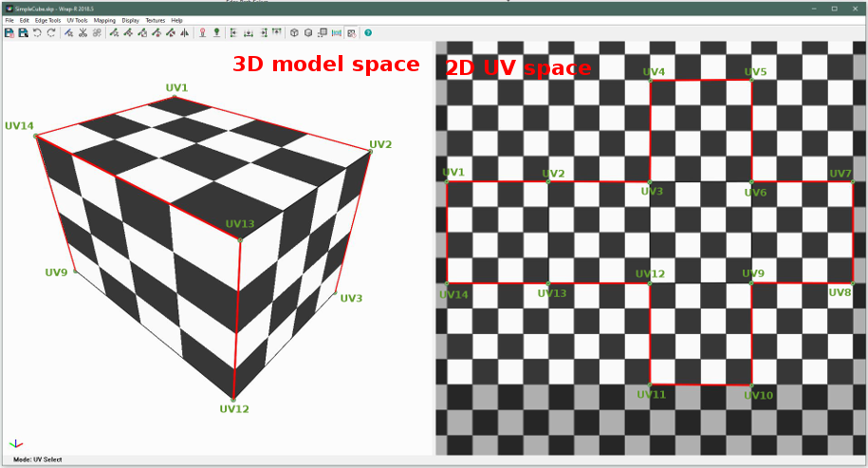Click the shaded cube view icon
This screenshot has height=468, width=868.
click(x=308, y=32)
